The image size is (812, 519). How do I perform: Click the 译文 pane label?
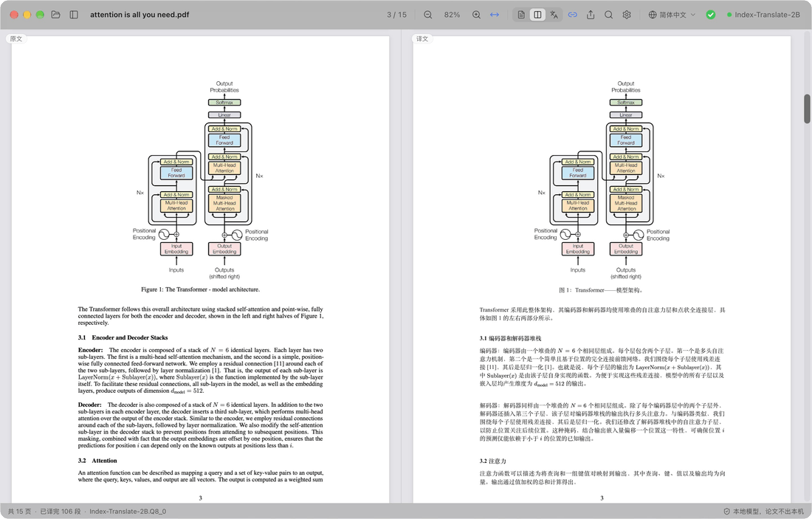[x=422, y=39]
